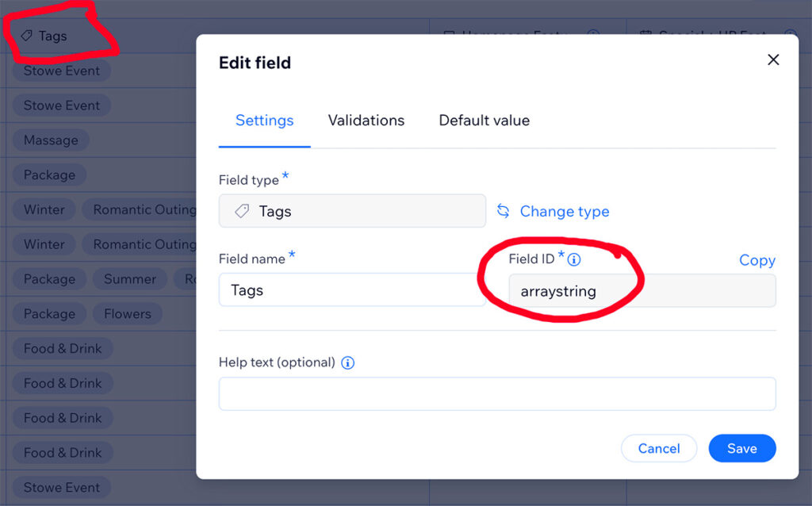The image size is (812, 506).
Task: Click into the Field name input
Action: (x=352, y=290)
